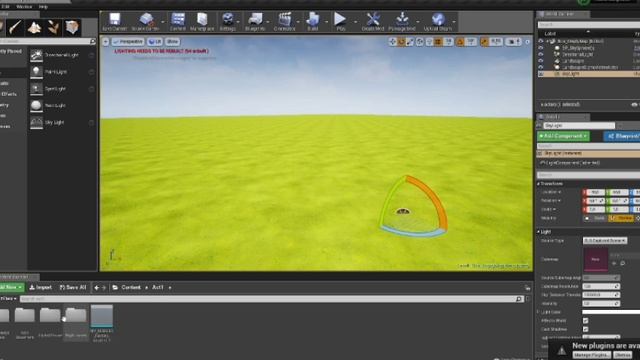Image resolution: width=640 pixels, height=360 pixels.
Task: Select Directional Light in the Modes list
Action: tap(62, 55)
